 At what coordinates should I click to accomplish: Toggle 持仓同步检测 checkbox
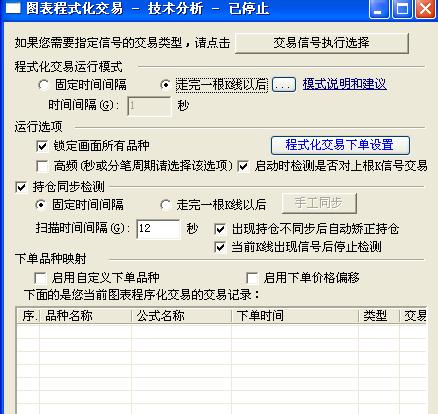pyautogui.click(x=21, y=187)
